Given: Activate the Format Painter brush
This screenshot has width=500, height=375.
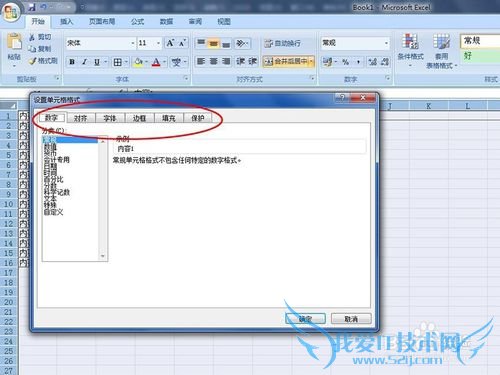Looking at the screenshot, I should point(32,61).
